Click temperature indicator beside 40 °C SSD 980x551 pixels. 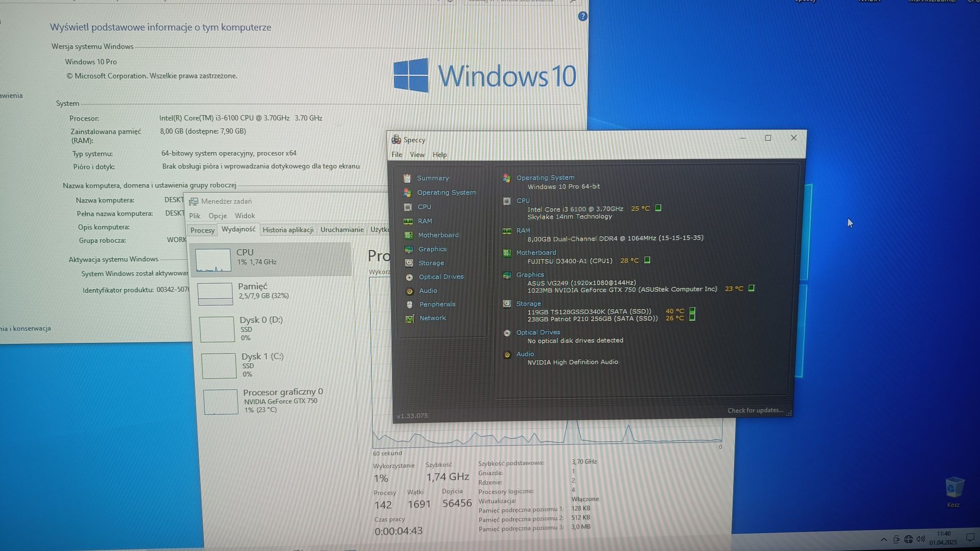[x=692, y=311]
